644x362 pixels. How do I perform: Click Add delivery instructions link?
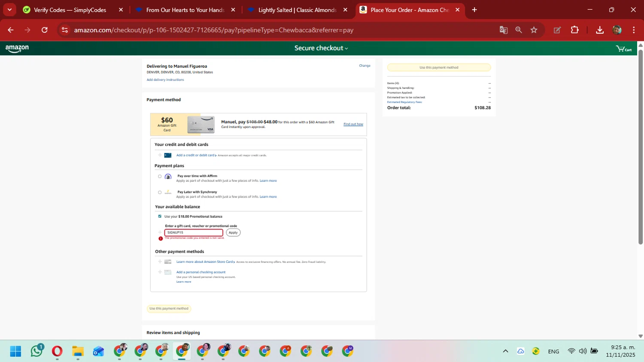165,80
